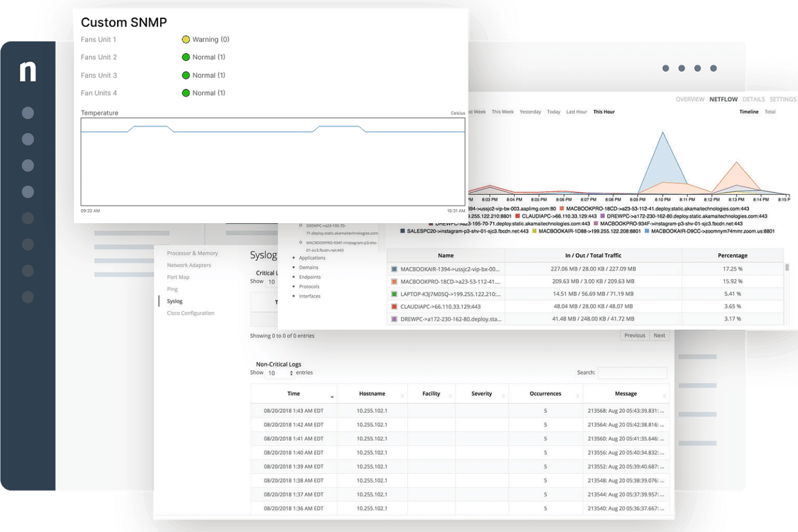Click the topmost circle icon in the dark sidebar
The image size is (798, 532).
(x=28, y=113)
